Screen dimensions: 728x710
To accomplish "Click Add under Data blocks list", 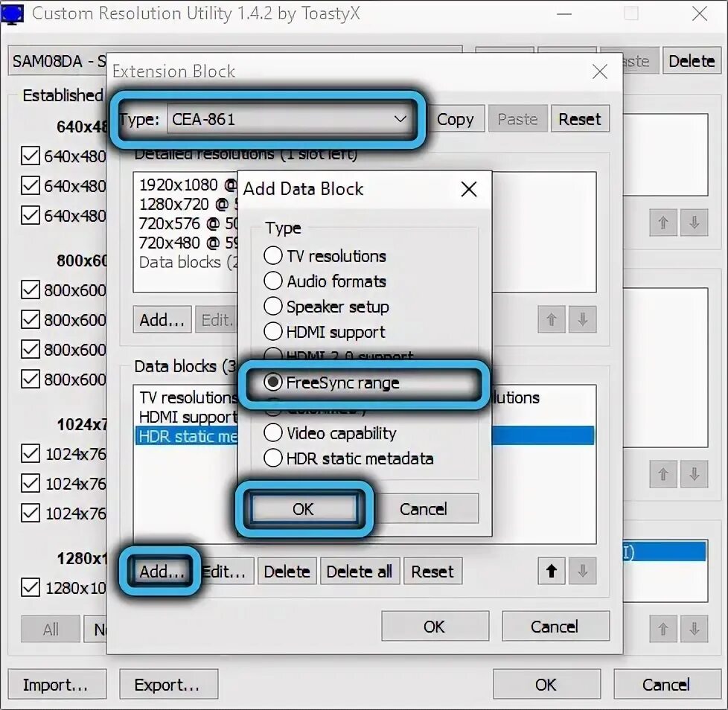I will (162, 572).
